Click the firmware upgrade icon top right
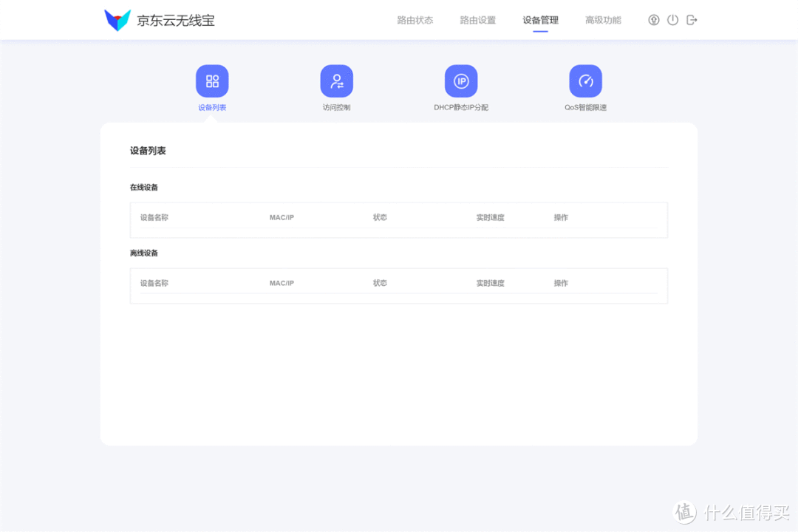798x532 pixels. tap(653, 20)
